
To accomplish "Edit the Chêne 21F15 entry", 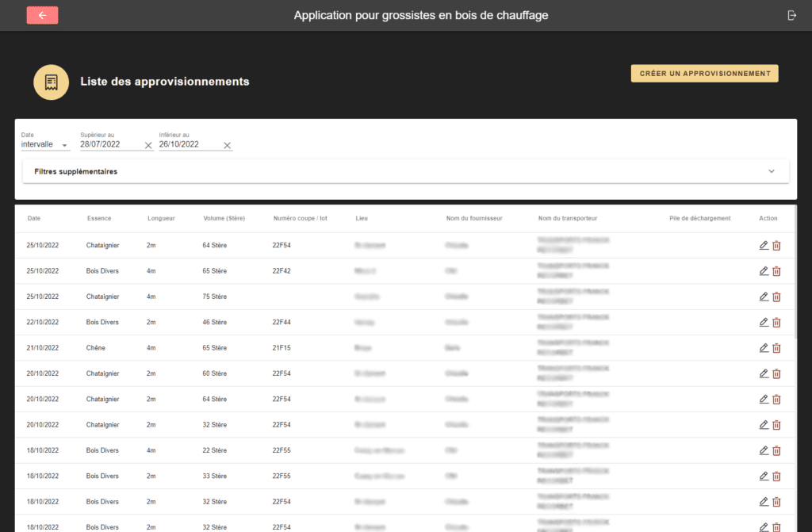I will click(x=763, y=347).
